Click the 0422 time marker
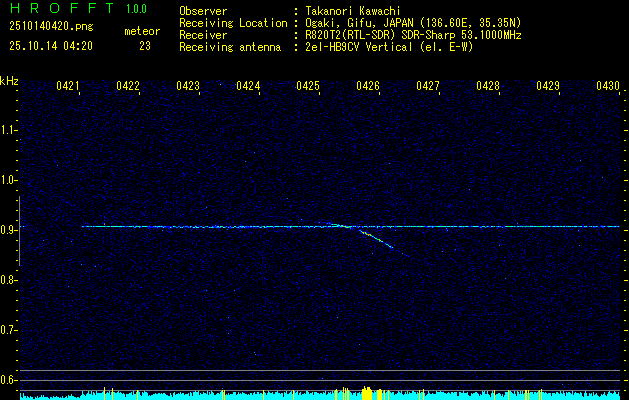Screen dimensions: 629x400 click(x=128, y=86)
